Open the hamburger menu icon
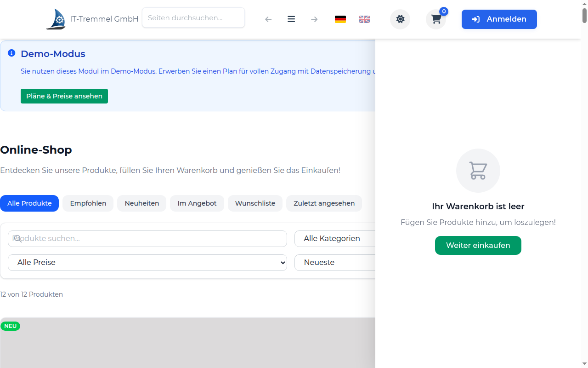Image resolution: width=588 pixels, height=368 pixels. coord(291,19)
